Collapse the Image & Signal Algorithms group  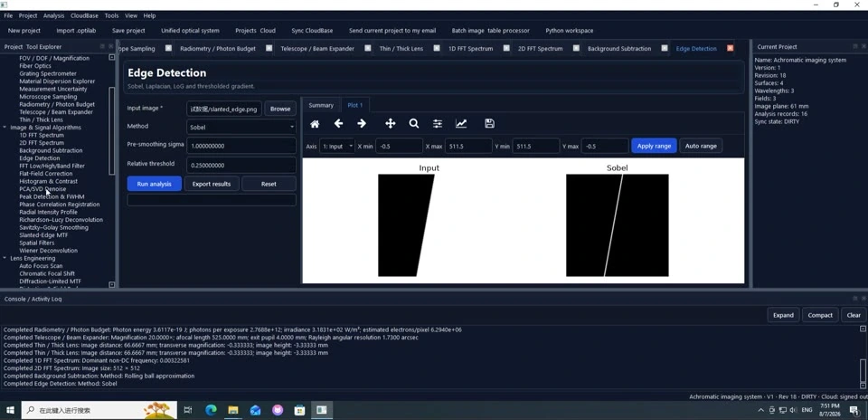[5, 128]
